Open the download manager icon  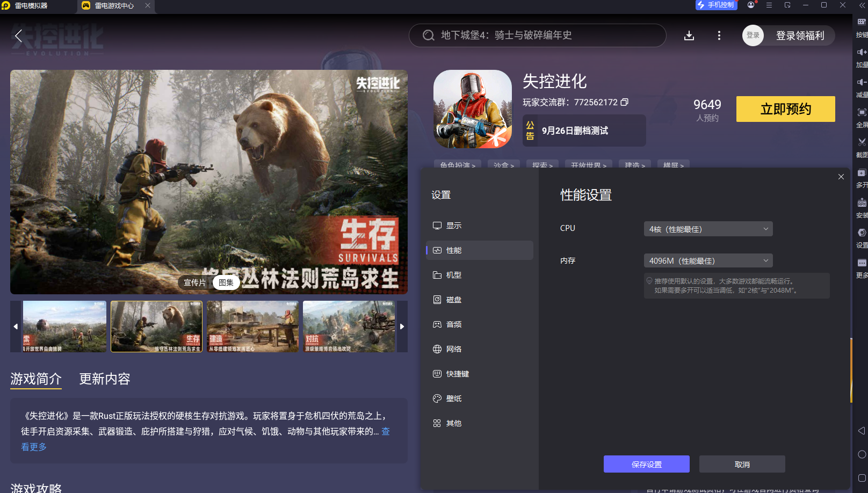pos(689,35)
